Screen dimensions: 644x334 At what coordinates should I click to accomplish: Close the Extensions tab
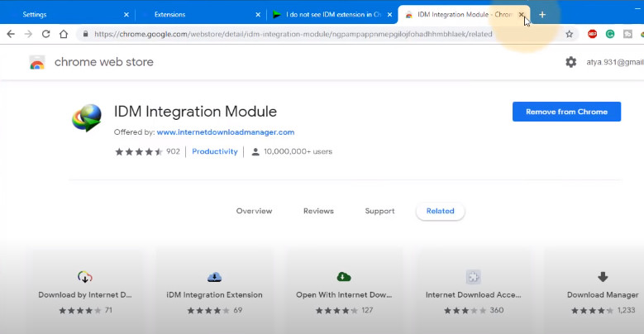click(258, 14)
